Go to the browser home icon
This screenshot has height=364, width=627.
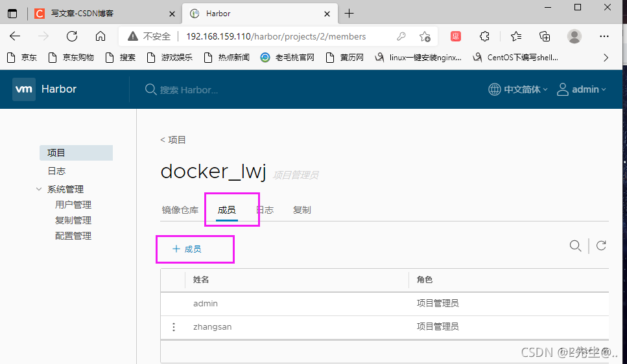[x=101, y=36]
